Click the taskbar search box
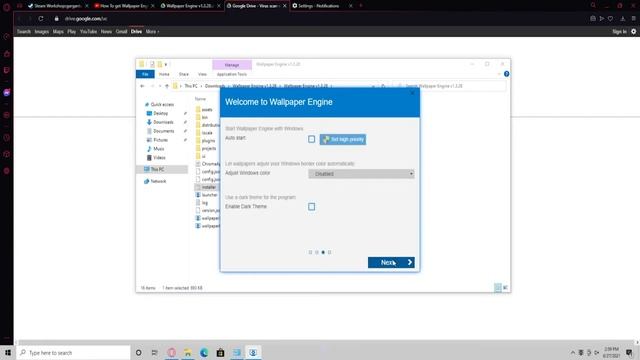 [74, 352]
